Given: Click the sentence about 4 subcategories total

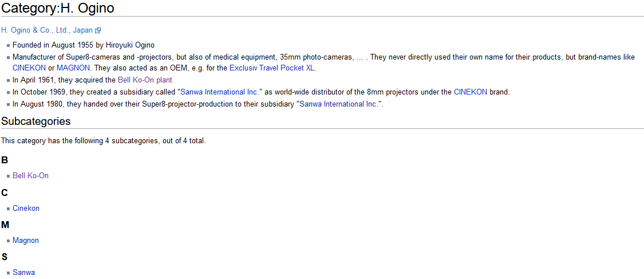Looking at the screenshot, I should 104,141.
